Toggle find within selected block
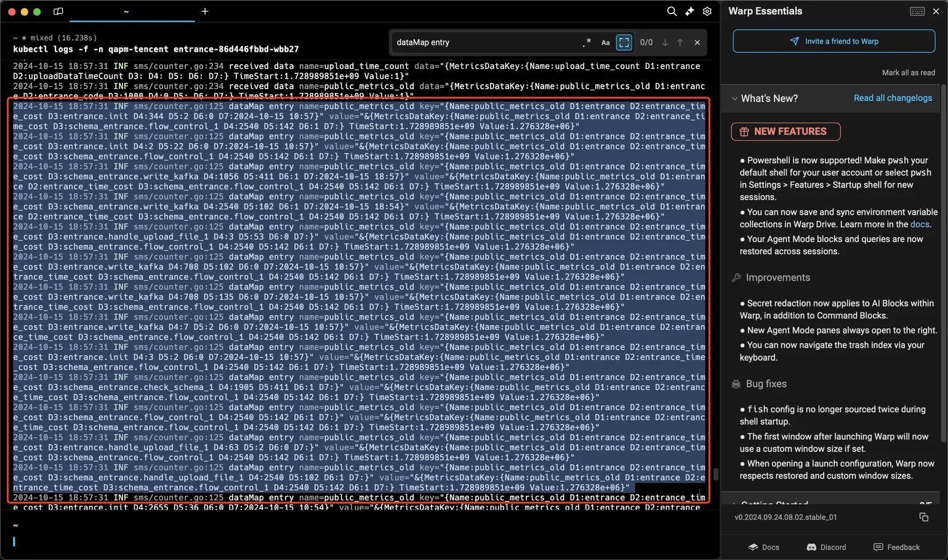The image size is (948, 560). tap(624, 42)
